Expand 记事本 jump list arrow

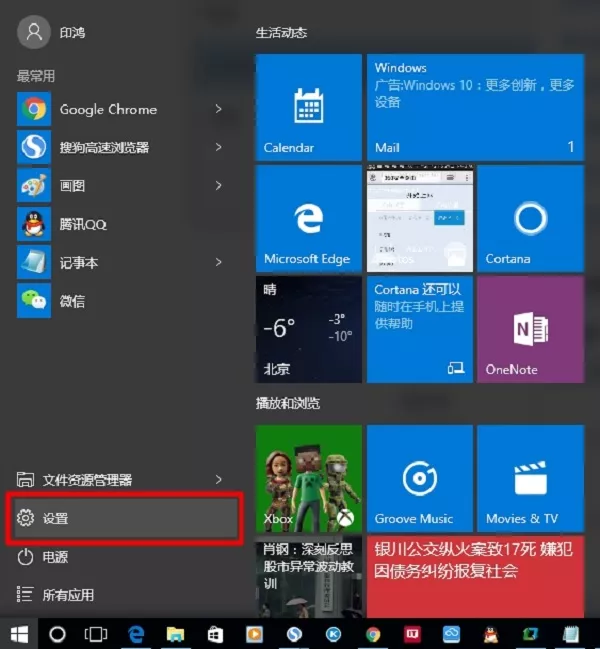click(x=218, y=262)
